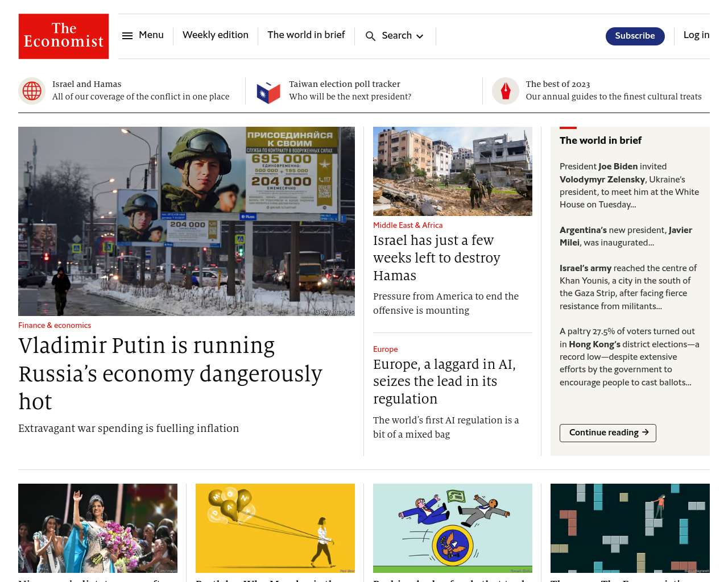Click 'All of our coverage' description text
The image size is (728, 582).
tap(141, 97)
